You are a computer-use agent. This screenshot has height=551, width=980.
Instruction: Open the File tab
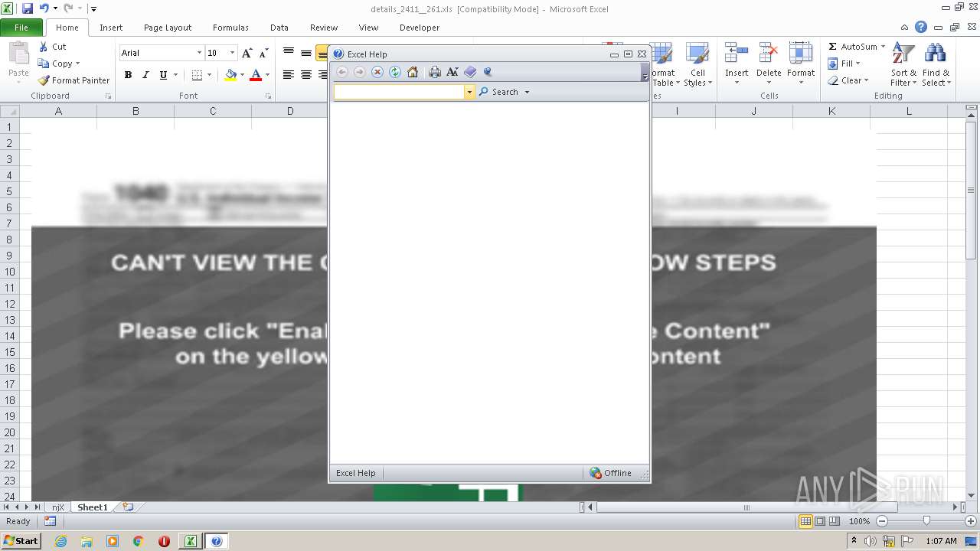pos(21,27)
